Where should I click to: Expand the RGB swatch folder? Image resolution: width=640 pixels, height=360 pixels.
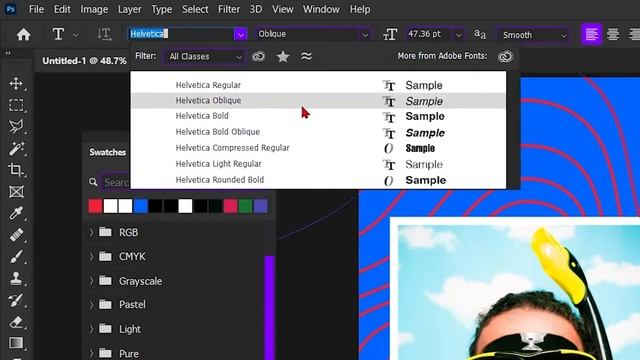[x=91, y=232]
